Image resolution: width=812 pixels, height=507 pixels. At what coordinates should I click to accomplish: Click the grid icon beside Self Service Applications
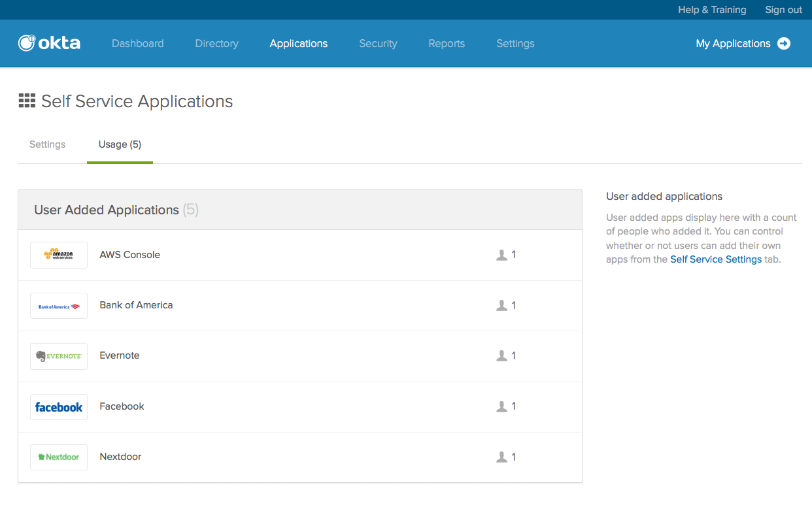click(x=27, y=101)
